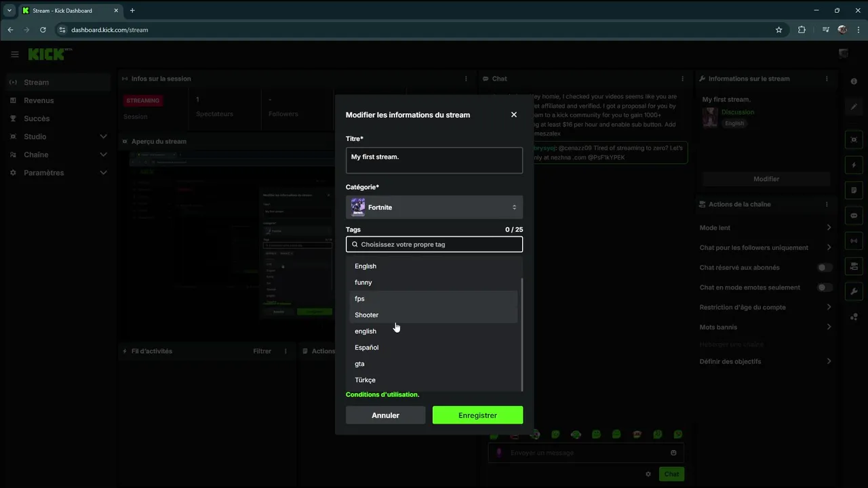Open the browser extensions puzzle icon
The height and width of the screenshot is (488, 868).
802,30
